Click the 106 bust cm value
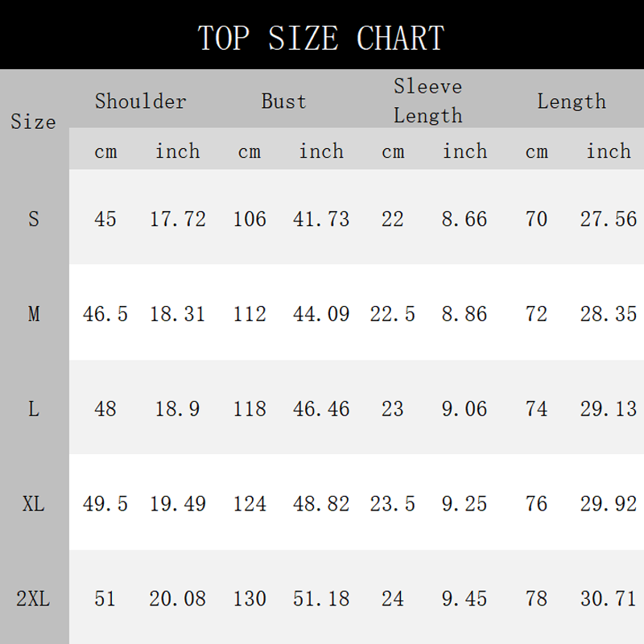Image resolution: width=644 pixels, height=644 pixels. point(250,219)
